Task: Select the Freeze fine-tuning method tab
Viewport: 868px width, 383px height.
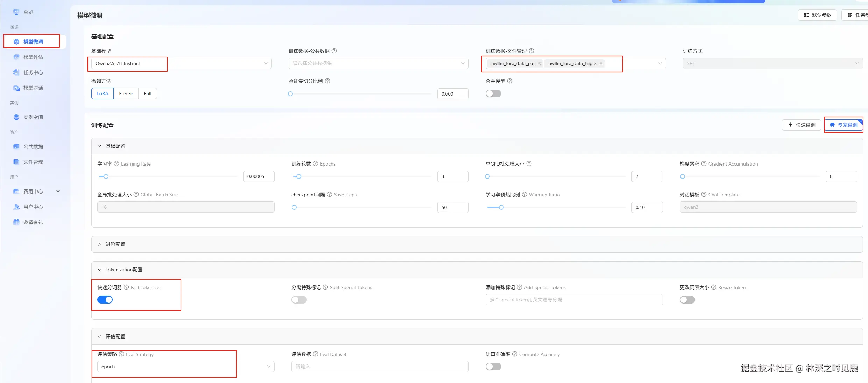Action: click(126, 94)
